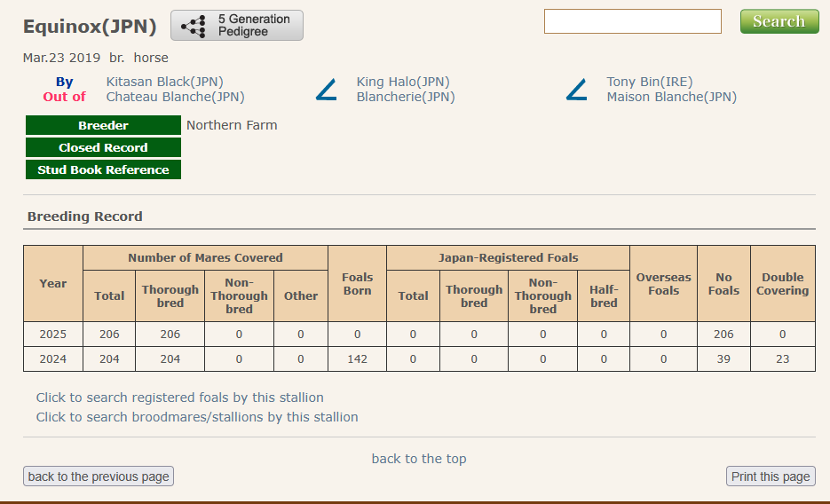This screenshot has height=504, width=830.
Task: Click the Year column header
Action: [x=53, y=283]
